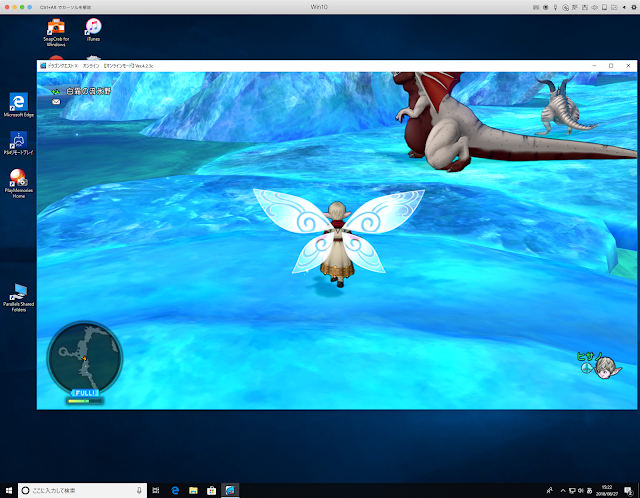Toggle the Japanese IME input mode indicator
The image size is (640, 498).
click(x=589, y=491)
